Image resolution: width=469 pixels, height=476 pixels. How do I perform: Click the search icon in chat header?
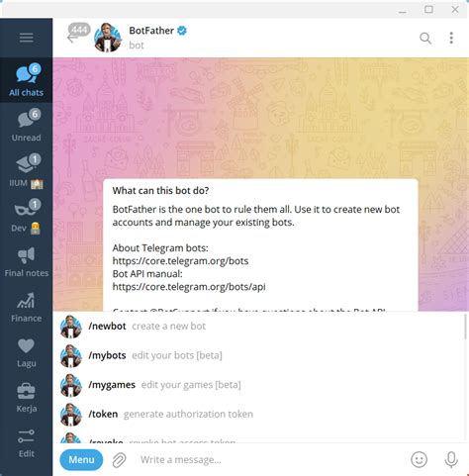click(x=425, y=39)
